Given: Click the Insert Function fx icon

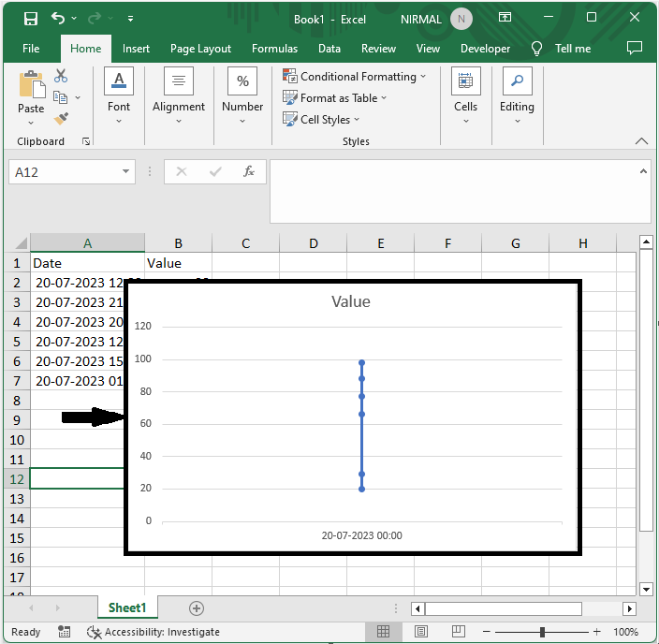Looking at the screenshot, I should [x=249, y=171].
